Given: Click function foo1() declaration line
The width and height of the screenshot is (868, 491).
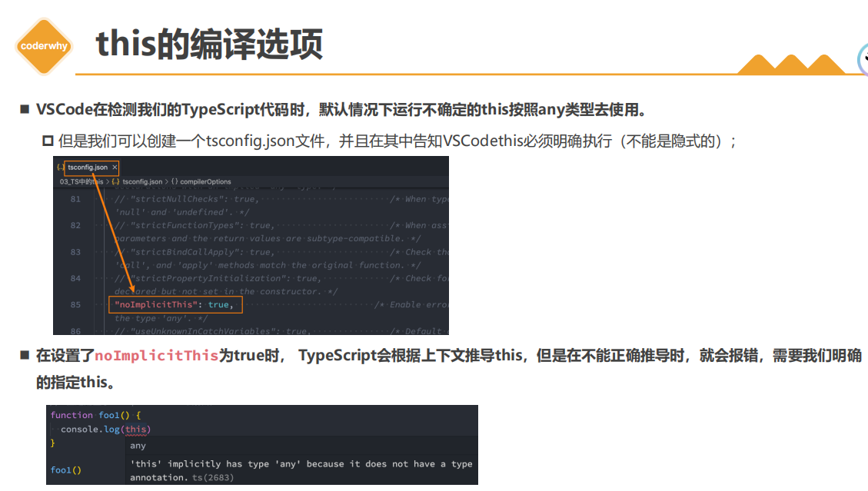Looking at the screenshot, I should (x=96, y=415).
